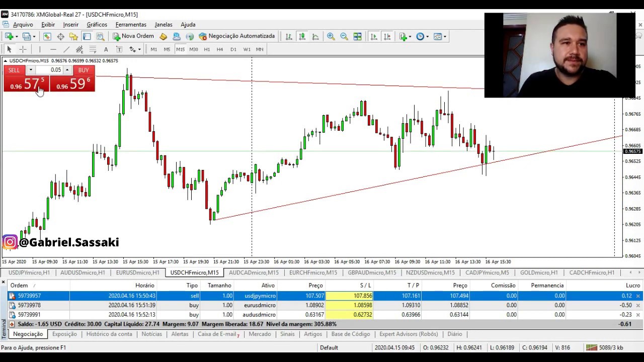Open the Data Window crosshair icon
Image resolution: width=644 pixels, height=362 pixels.
point(60,36)
